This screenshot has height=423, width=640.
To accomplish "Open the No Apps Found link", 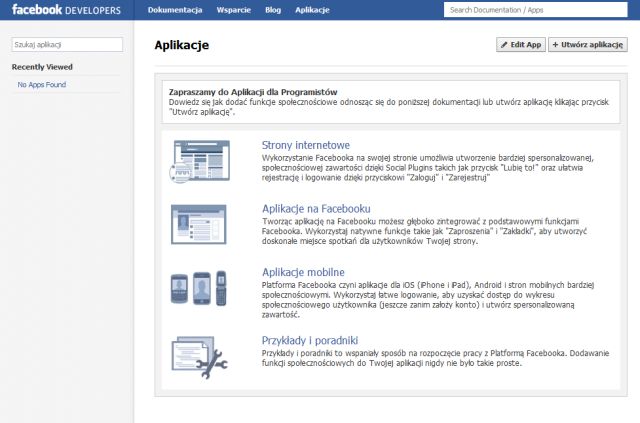I will click(x=42, y=85).
